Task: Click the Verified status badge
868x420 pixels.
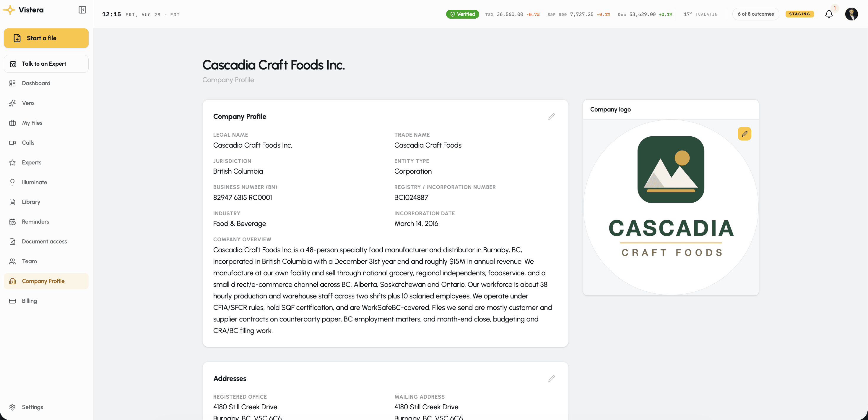Action: (x=462, y=14)
